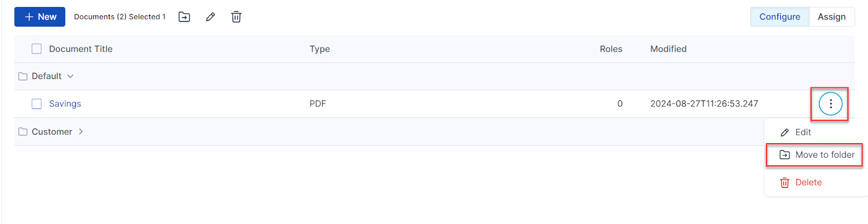Switch to the Configure tab
Image resolution: width=868 pixels, height=224 pixels.
click(780, 17)
